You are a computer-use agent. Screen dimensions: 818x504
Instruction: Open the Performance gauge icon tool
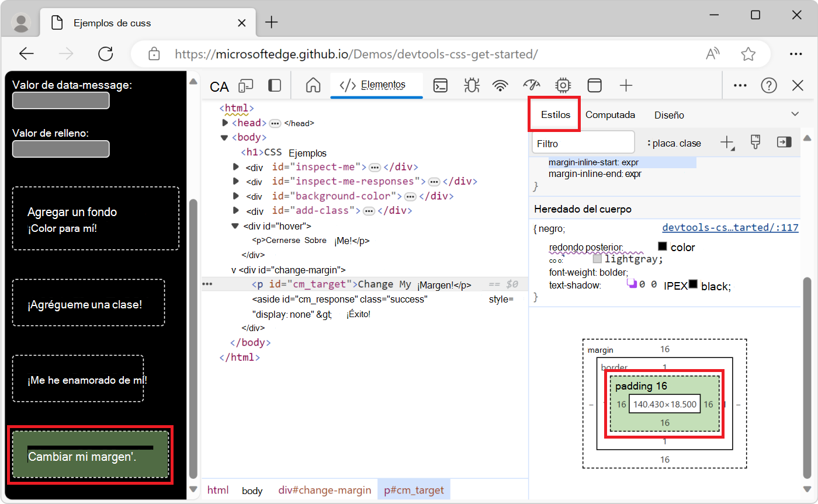(x=531, y=85)
